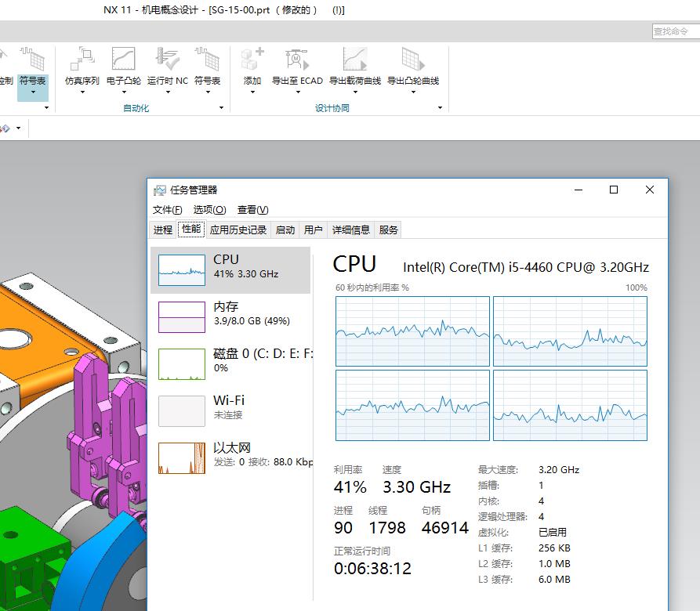Viewport: 700px width, 611px height.
Task: Expand the 电子凸轮 dropdown arrow
Action: (x=124, y=92)
